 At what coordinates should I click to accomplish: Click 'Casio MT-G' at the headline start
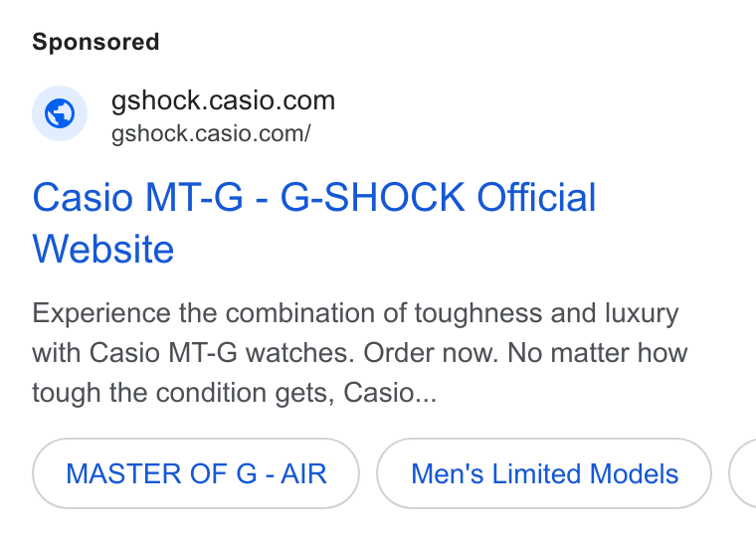pyautogui.click(x=138, y=197)
